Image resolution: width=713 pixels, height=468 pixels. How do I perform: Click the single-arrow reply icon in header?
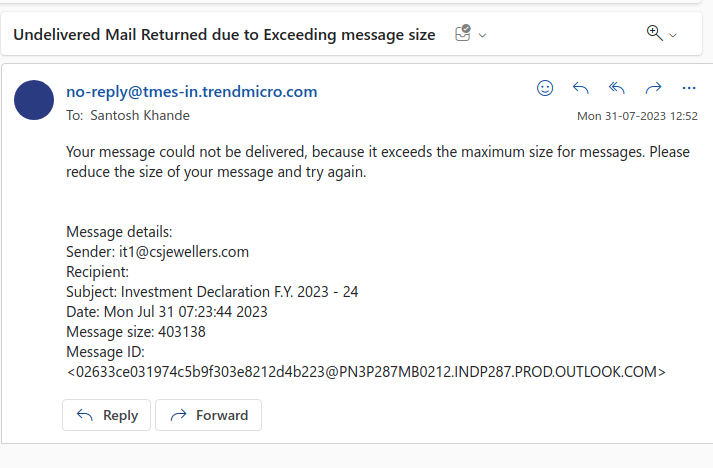(581, 88)
